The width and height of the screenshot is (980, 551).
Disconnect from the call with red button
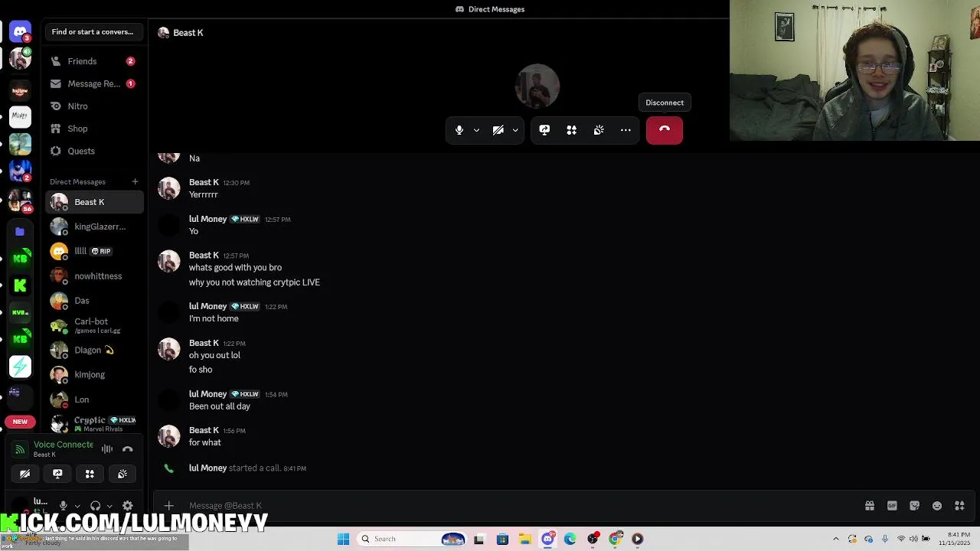pyautogui.click(x=665, y=130)
